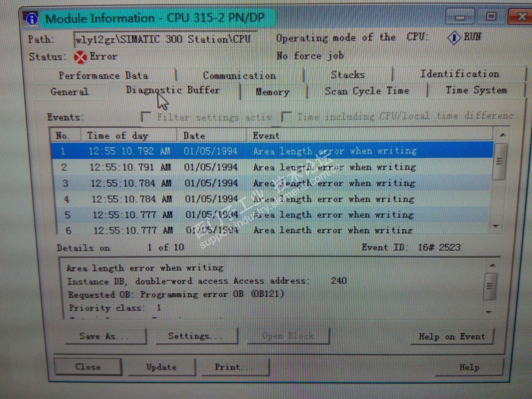
Task: Toggle Time including CPU/local time difference checkbox
Action: tap(286, 117)
